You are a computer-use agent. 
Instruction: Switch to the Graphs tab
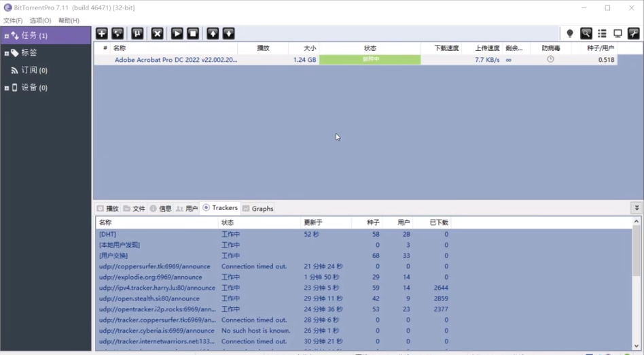tap(258, 209)
